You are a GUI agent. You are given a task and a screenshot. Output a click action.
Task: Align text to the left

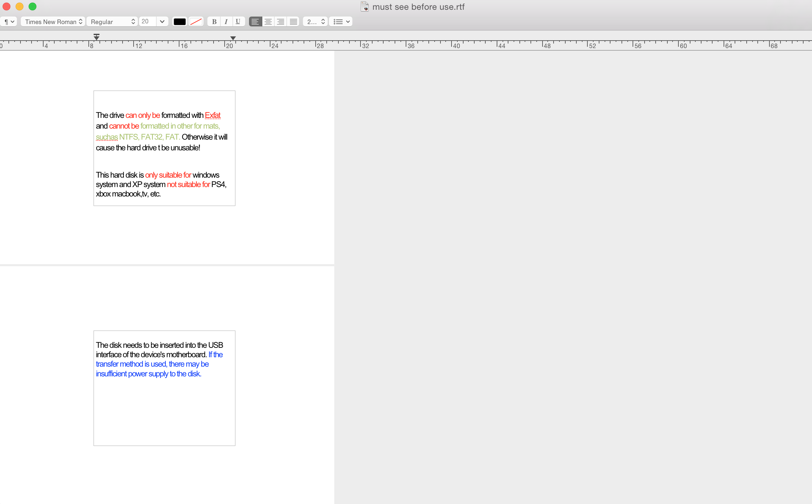[x=255, y=22]
